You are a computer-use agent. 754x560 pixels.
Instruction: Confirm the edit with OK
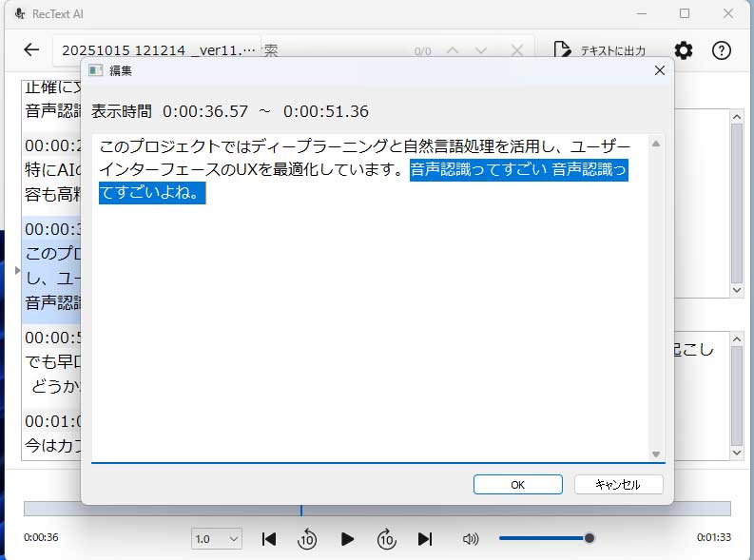(517, 484)
